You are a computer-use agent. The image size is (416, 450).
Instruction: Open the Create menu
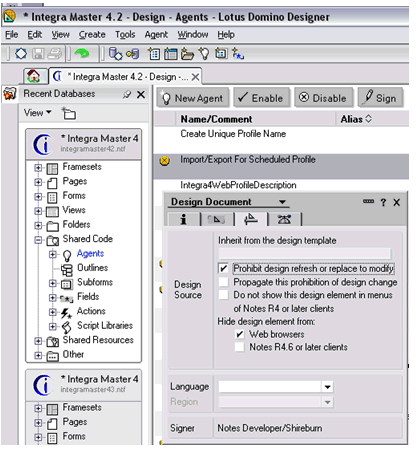(92, 34)
